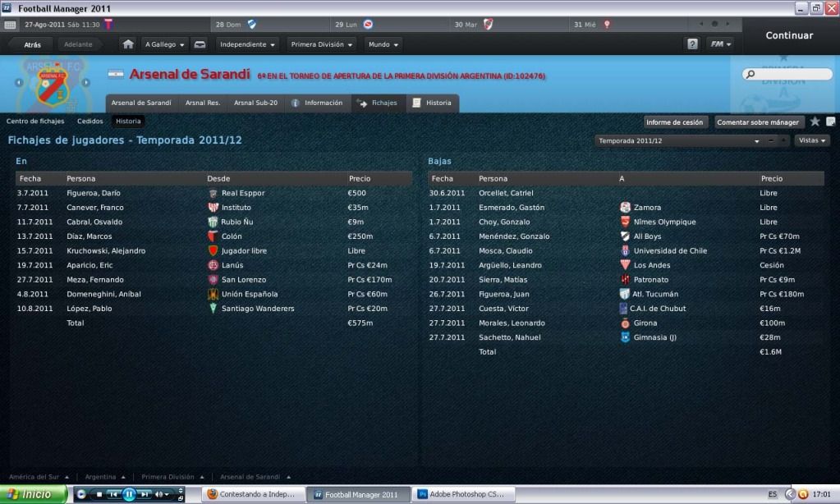Switch to Contestando a Indep... taskbar window
Image resolution: width=840 pixels, height=504 pixels.
point(254,494)
